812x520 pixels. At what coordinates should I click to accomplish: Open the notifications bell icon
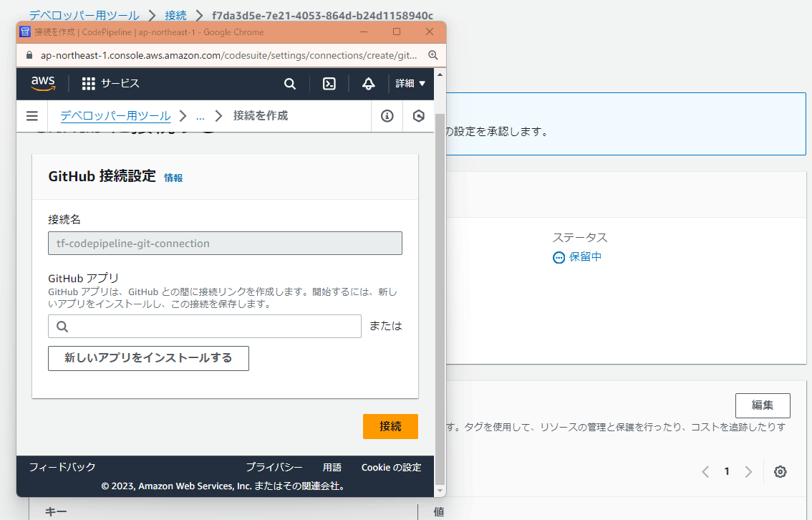369,84
